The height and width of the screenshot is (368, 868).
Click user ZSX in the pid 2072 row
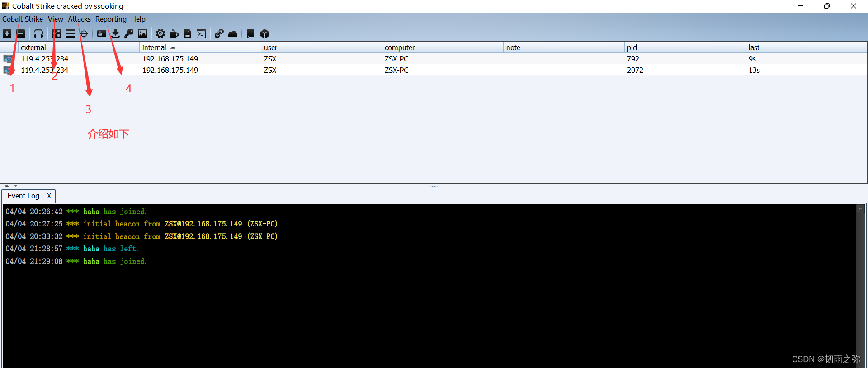point(270,70)
